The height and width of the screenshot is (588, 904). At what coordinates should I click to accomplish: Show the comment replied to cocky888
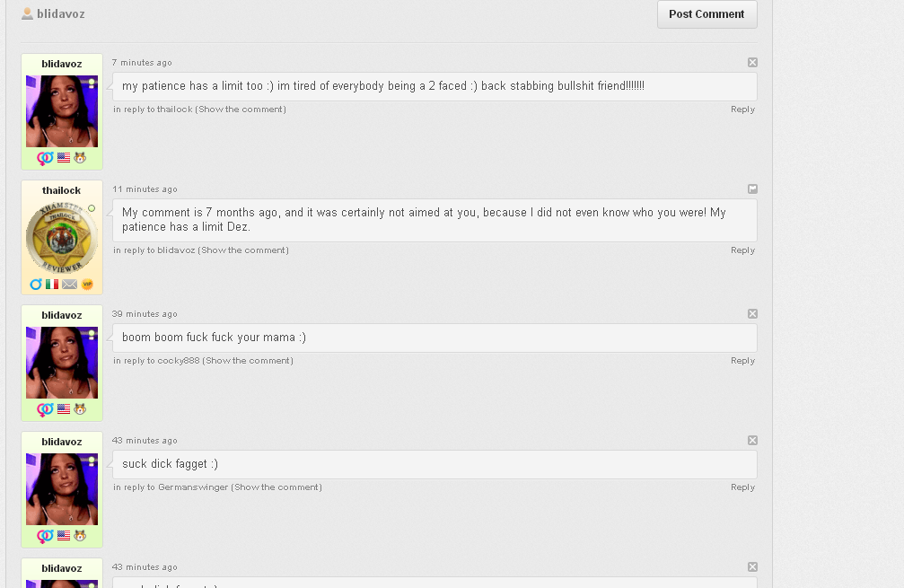click(248, 361)
